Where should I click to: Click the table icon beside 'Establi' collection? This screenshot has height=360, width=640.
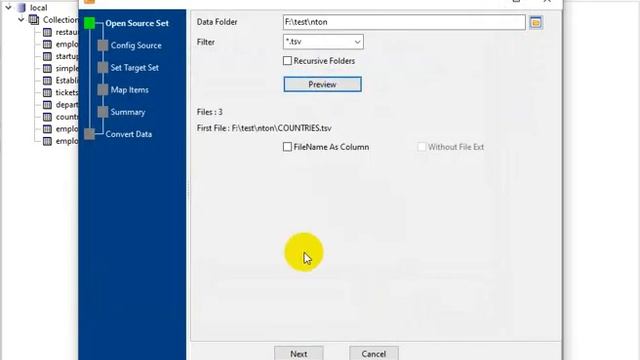pyautogui.click(x=47, y=80)
